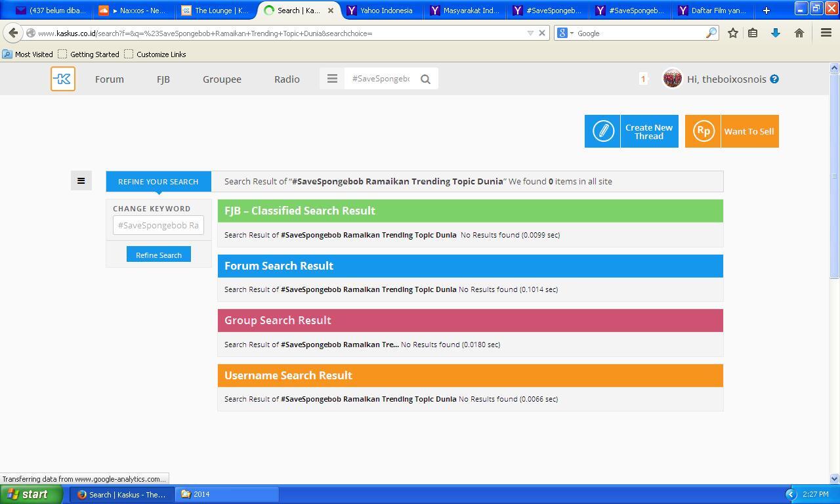840x504 pixels.
Task: Click the text No Results found (0.1014 sec)
Action: point(508,289)
